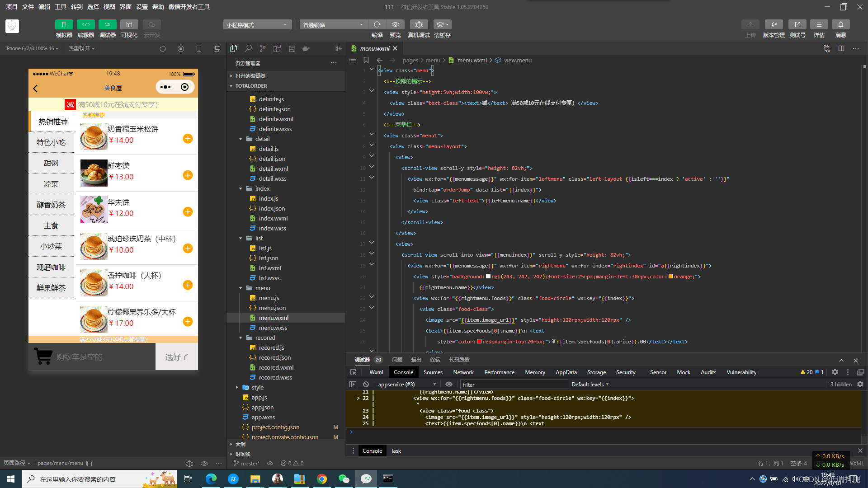This screenshot has height=488, width=868.
Task: Open the 工具 menu
Action: (x=60, y=7)
